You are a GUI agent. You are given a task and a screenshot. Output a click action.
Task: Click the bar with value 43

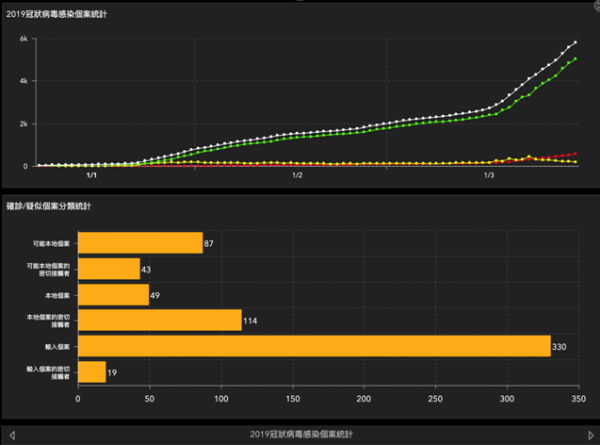pos(108,269)
